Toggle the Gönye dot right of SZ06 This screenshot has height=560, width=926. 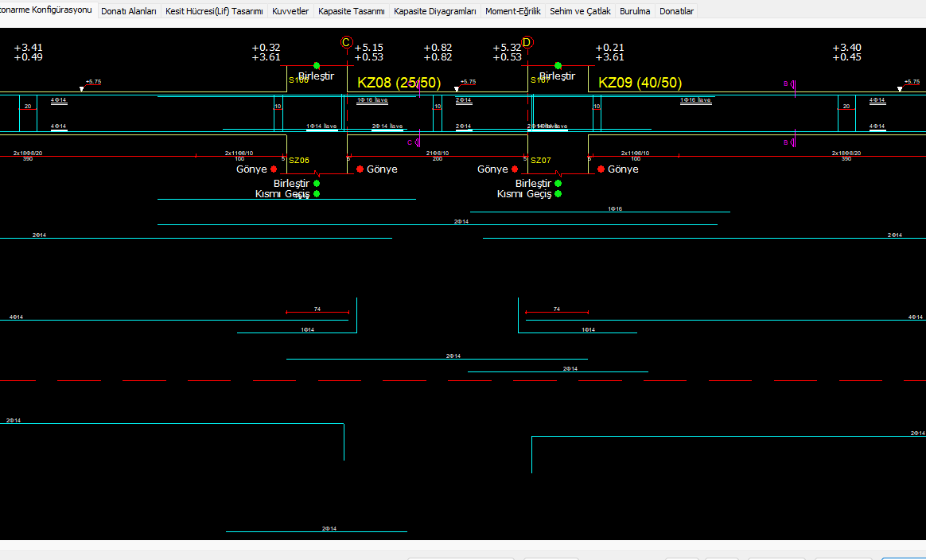(360, 169)
